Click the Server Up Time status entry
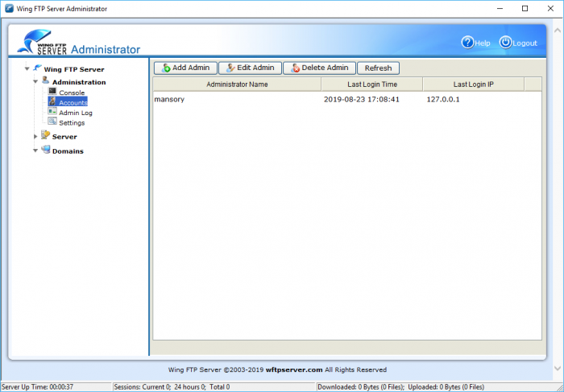The width and height of the screenshot is (564, 392). [x=37, y=387]
